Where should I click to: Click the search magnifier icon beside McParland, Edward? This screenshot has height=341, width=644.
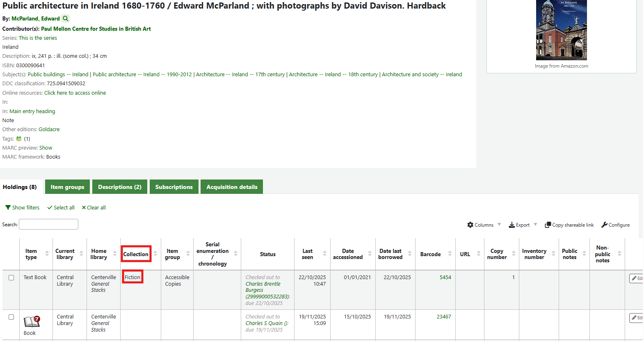pos(66,18)
